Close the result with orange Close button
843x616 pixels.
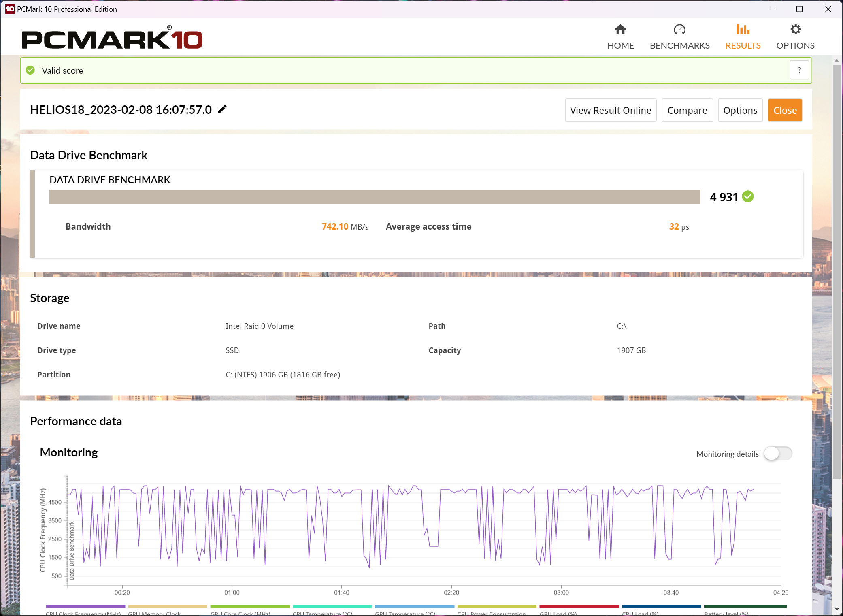click(x=785, y=110)
